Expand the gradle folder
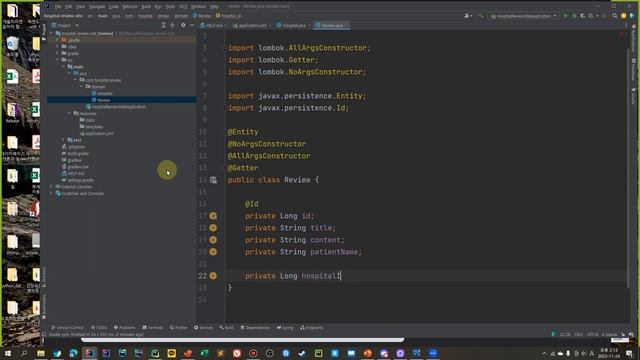Screen dimensions: 640x360 58,53
